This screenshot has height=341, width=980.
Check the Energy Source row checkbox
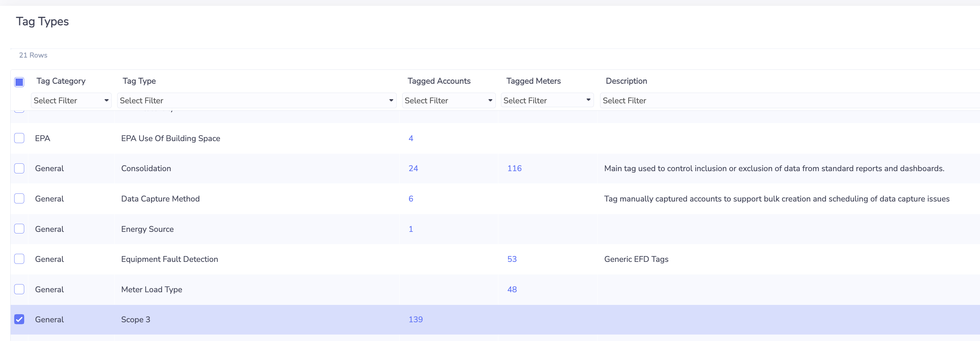click(x=19, y=229)
